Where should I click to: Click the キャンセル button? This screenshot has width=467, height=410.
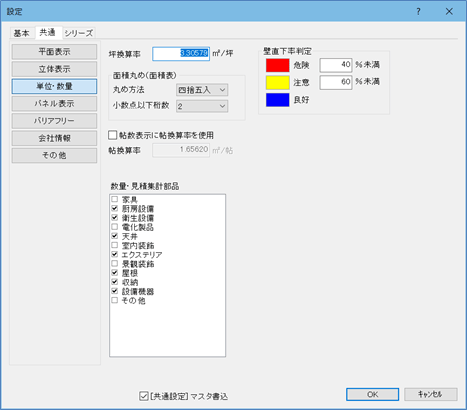(x=431, y=394)
